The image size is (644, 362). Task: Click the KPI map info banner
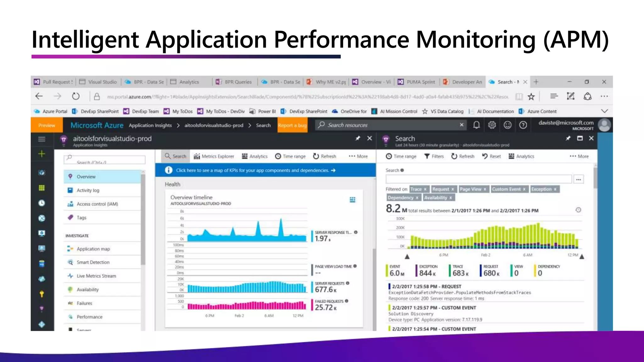click(265, 170)
